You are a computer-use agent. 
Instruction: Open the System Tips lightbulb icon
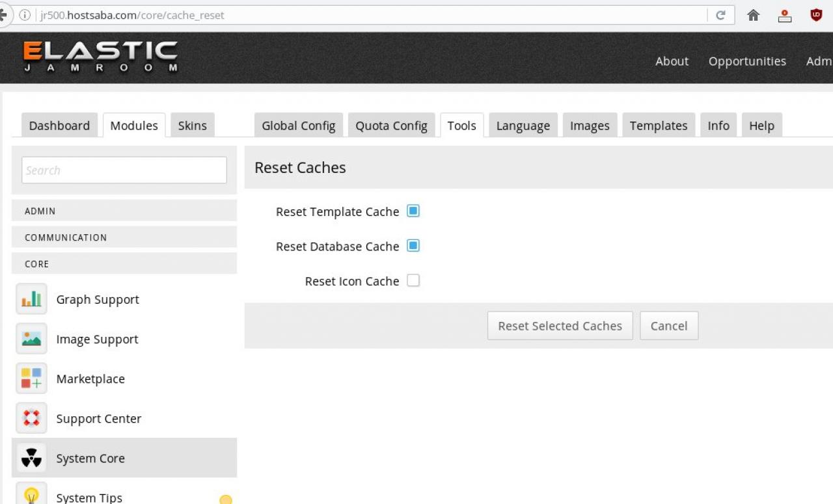31,494
